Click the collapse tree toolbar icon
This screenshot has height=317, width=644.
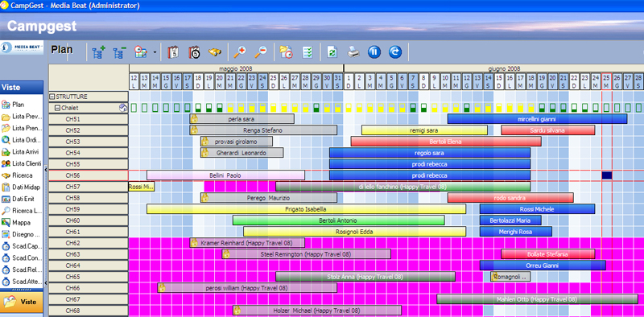tap(119, 52)
